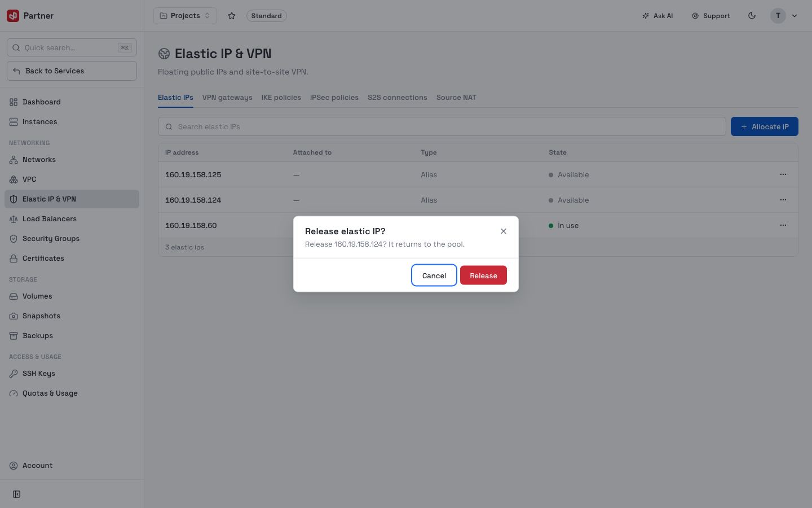
Task: Switch to IKE policies tab
Action: tap(281, 98)
